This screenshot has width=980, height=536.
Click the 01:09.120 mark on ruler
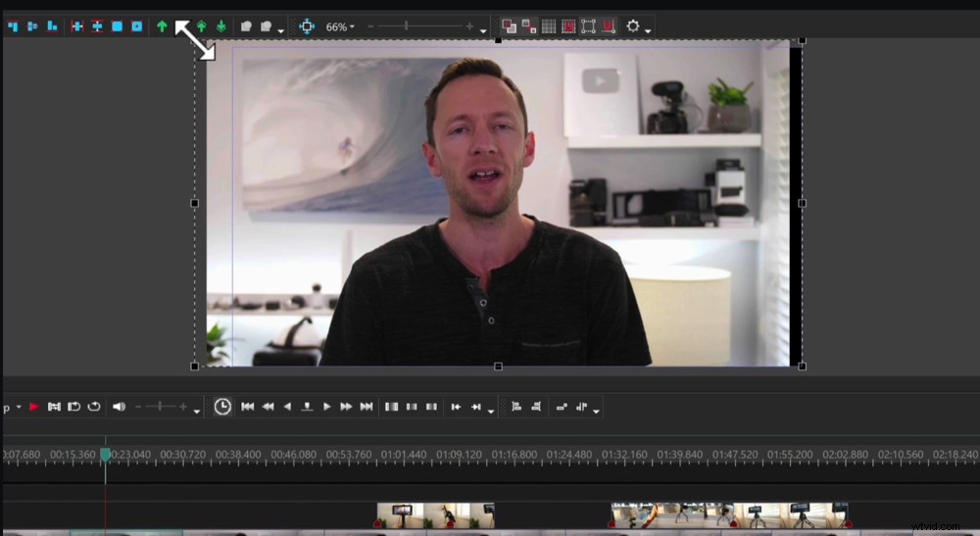pos(459,454)
